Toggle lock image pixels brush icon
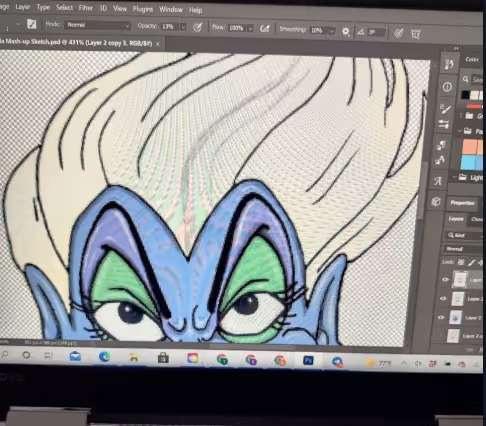 click(x=471, y=263)
